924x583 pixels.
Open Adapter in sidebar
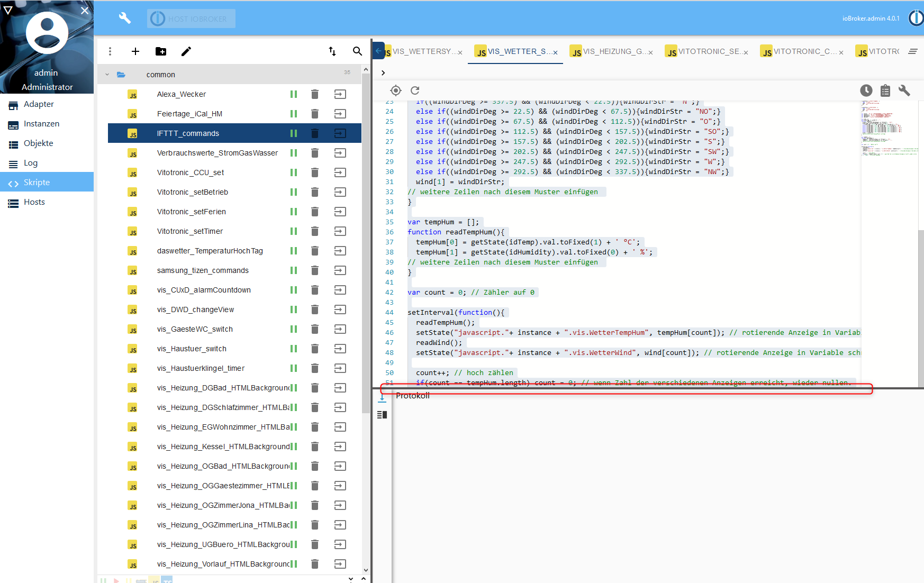tap(47, 104)
